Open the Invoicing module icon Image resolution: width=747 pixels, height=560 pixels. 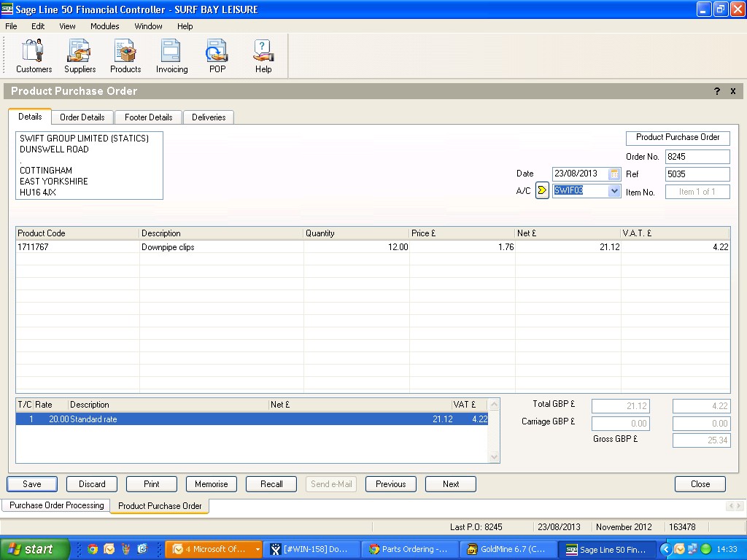coord(171,56)
